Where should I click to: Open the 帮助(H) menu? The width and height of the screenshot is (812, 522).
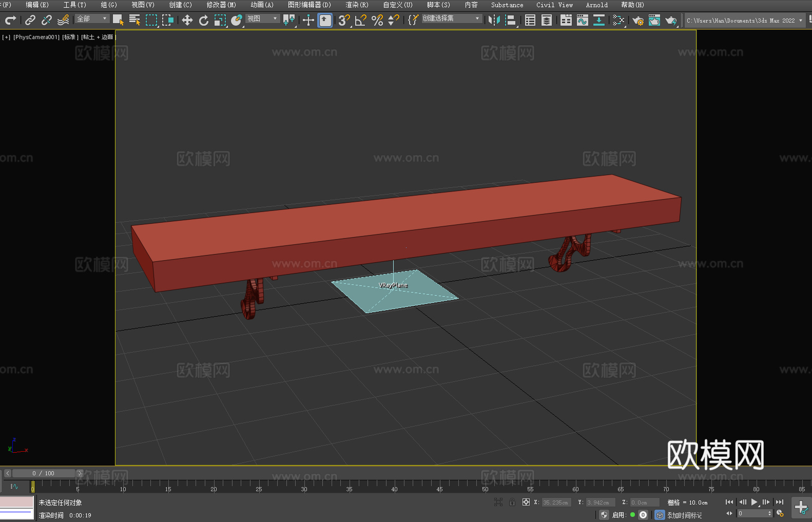[632, 5]
